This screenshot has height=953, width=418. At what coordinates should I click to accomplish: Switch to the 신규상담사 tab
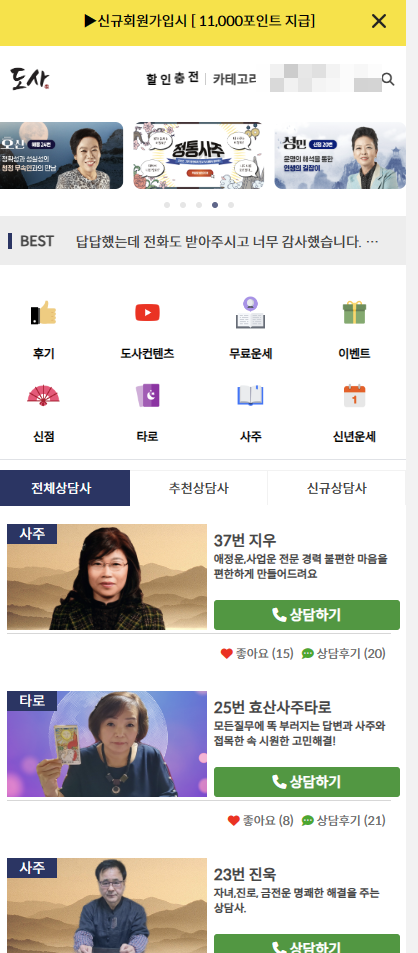(x=337, y=488)
